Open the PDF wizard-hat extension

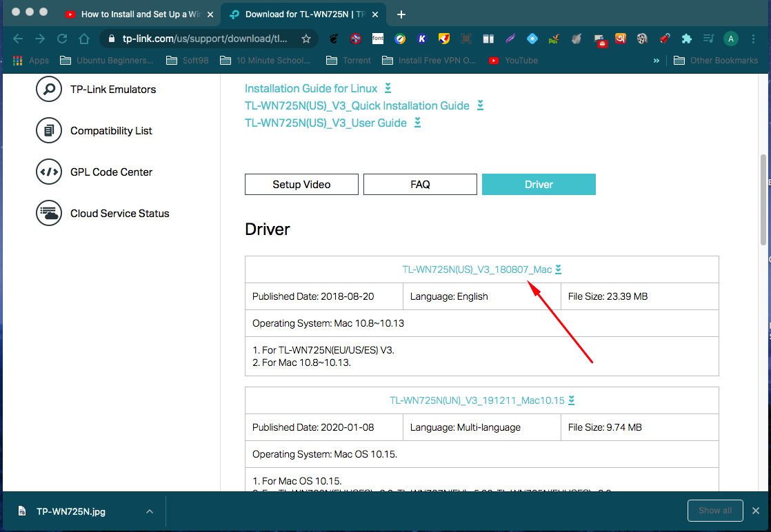(x=554, y=39)
